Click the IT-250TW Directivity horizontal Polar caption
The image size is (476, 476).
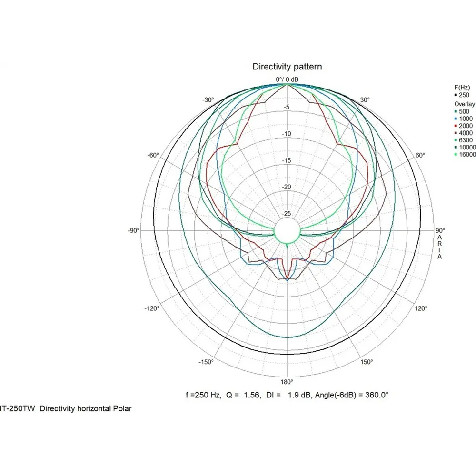tap(66, 408)
